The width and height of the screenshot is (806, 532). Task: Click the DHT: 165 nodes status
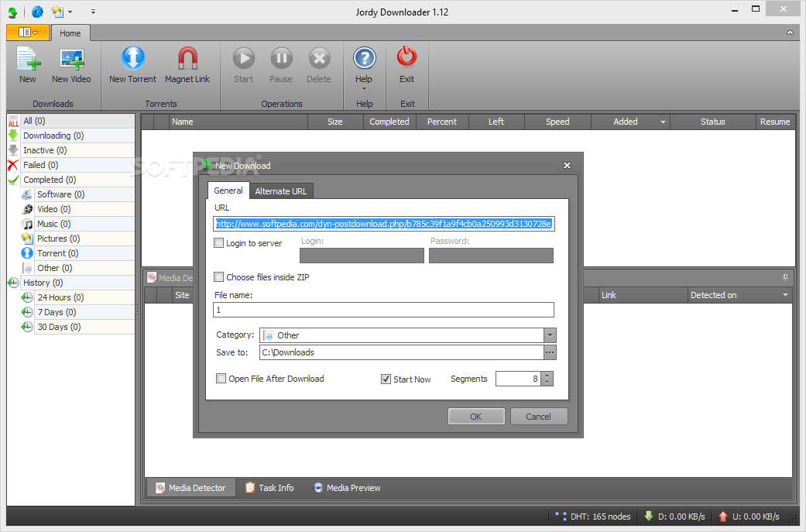[594, 517]
